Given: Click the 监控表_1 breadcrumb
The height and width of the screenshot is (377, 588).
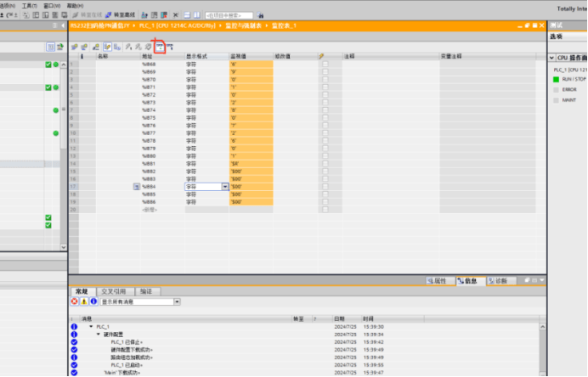Looking at the screenshot, I should click(x=284, y=25).
